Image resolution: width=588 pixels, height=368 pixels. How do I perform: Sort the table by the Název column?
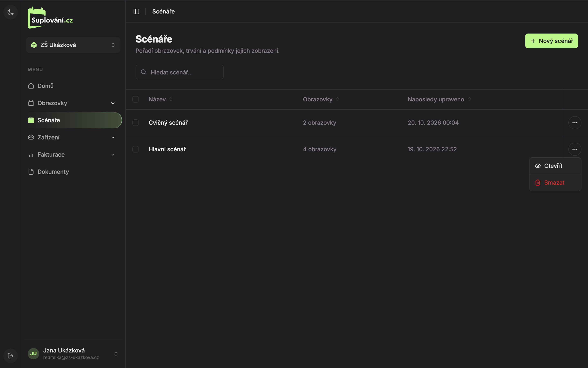click(x=161, y=99)
